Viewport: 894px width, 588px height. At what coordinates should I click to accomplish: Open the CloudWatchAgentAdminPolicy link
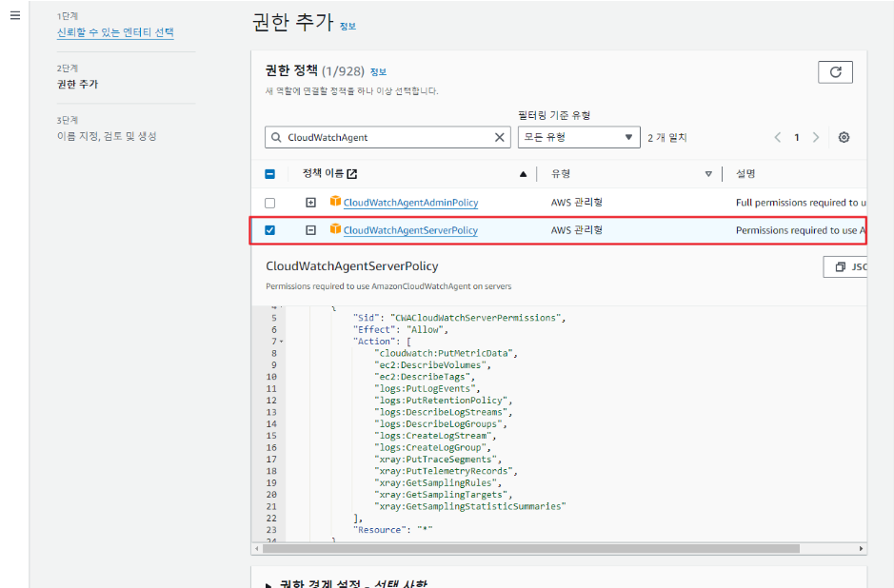[x=410, y=203]
